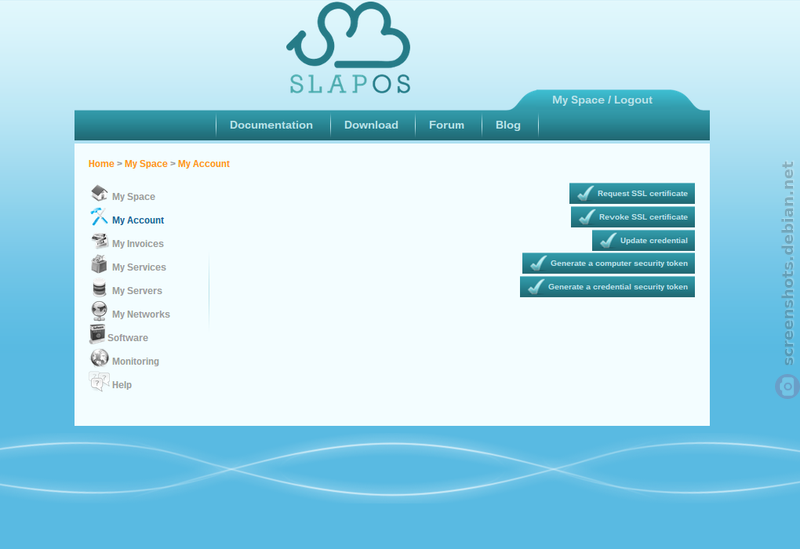
Task: Click the My Space / Logout tab
Action: pyautogui.click(x=602, y=100)
